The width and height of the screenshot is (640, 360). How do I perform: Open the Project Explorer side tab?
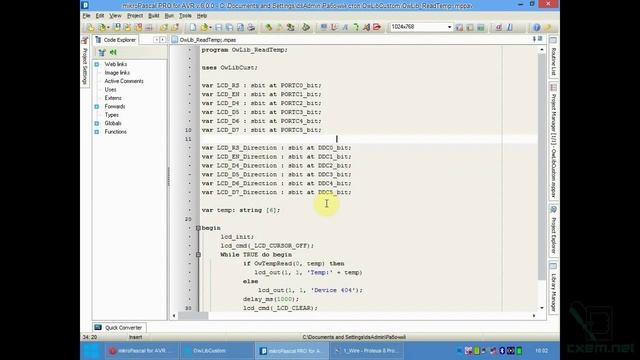[553, 230]
